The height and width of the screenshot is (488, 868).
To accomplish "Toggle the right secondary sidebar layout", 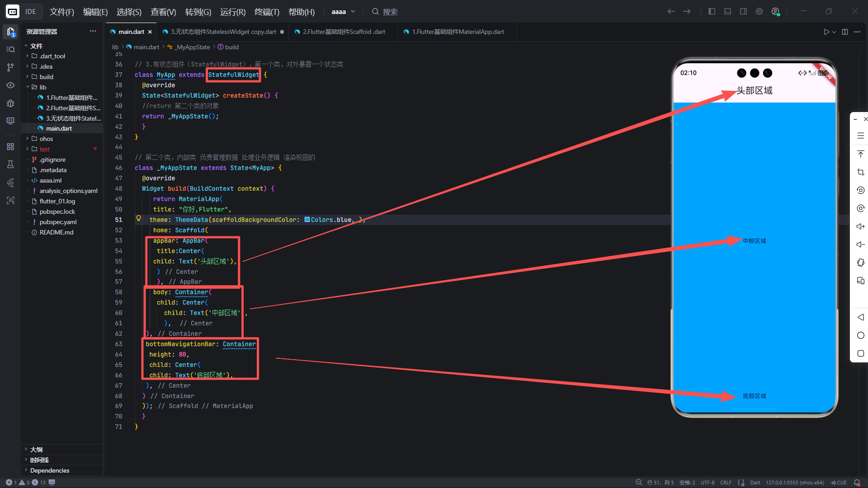I will (x=743, y=12).
